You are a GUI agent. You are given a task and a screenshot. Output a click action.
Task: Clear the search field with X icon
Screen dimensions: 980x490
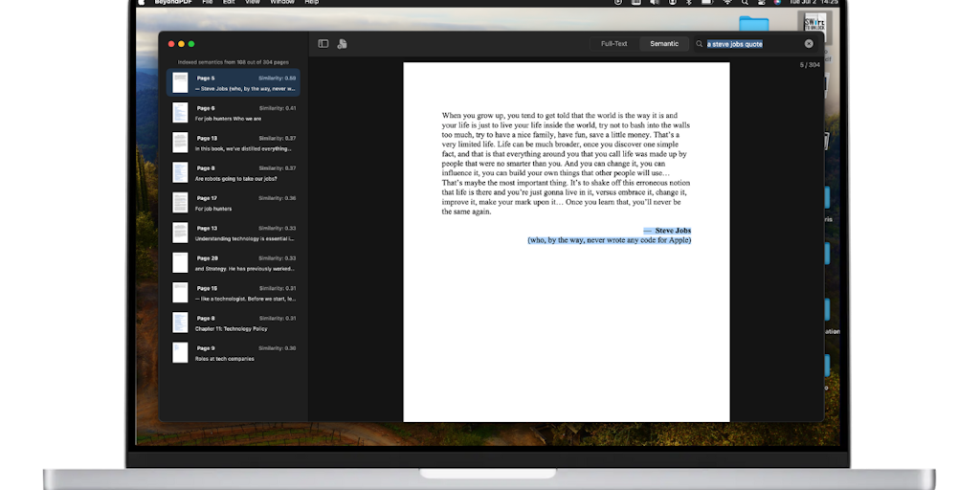pos(809,44)
